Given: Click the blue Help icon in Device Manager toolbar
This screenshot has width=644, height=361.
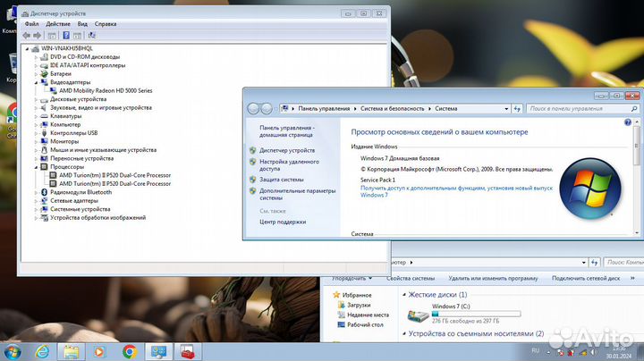Looking at the screenshot, I should click(65, 35).
